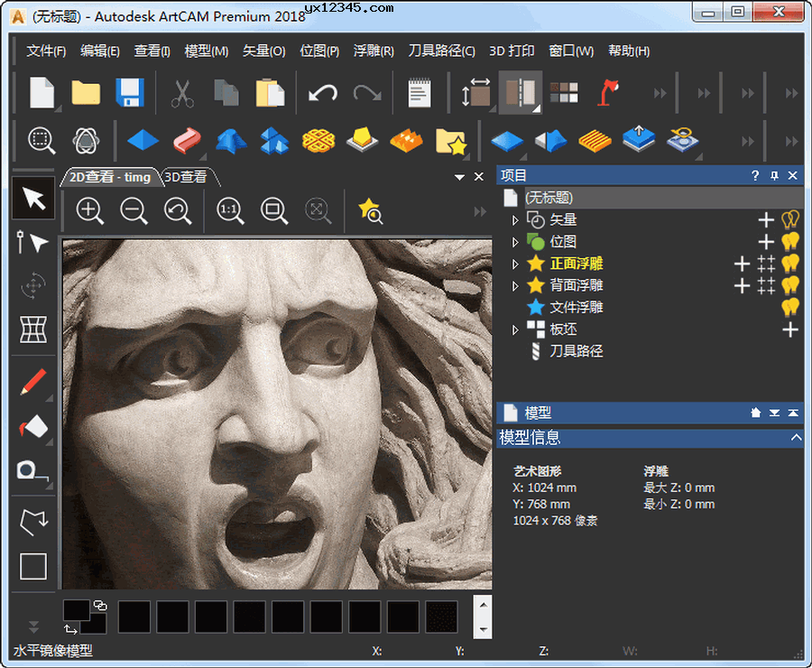Select the red pencil drawing tool
The height and width of the screenshot is (668, 812).
pos(33,383)
